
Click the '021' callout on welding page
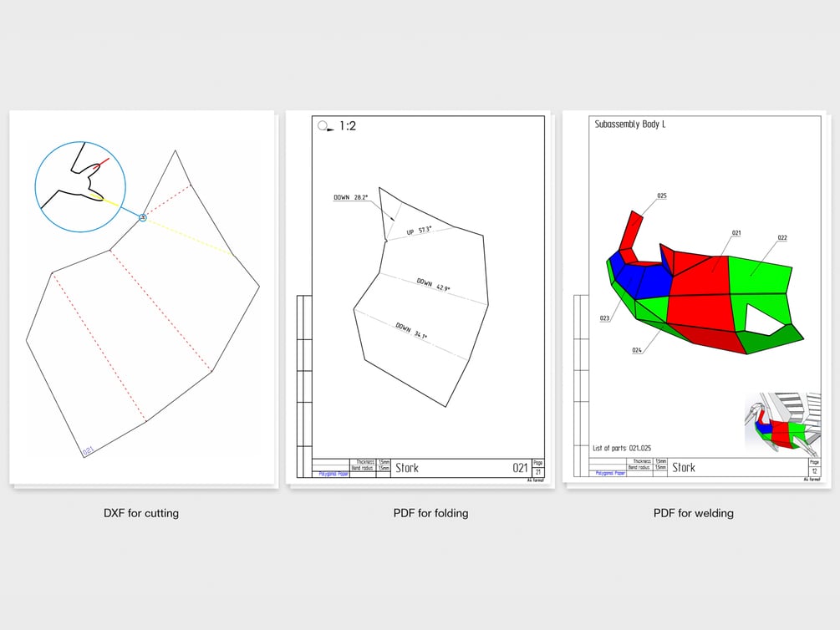point(736,232)
